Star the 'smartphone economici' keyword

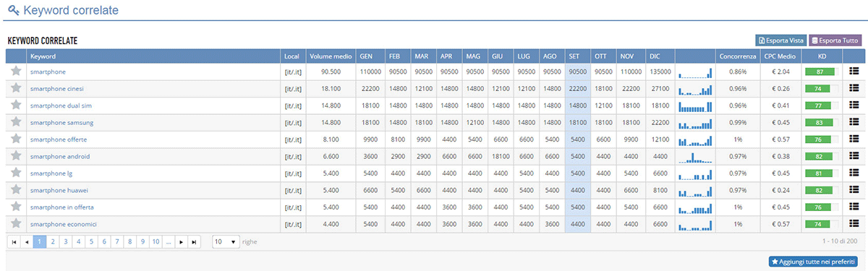[16, 224]
